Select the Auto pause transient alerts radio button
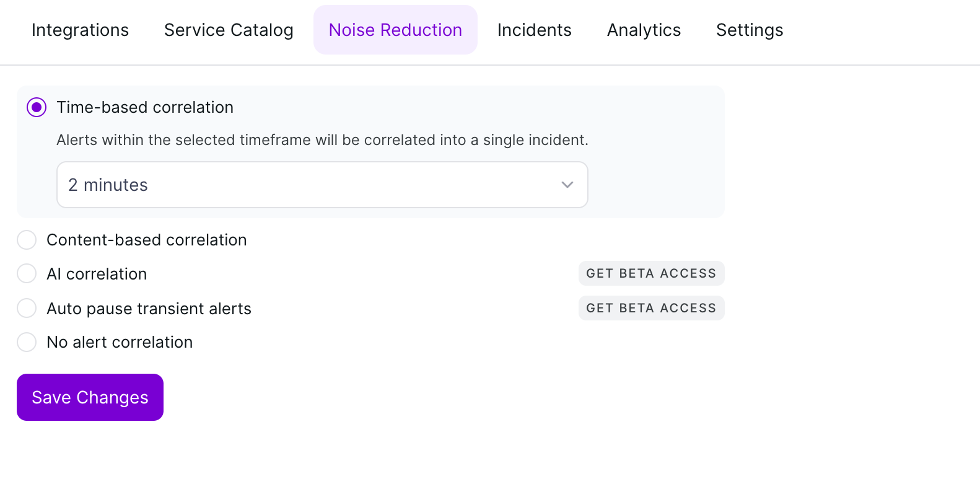Viewport: 980px width, 502px height. click(x=27, y=308)
